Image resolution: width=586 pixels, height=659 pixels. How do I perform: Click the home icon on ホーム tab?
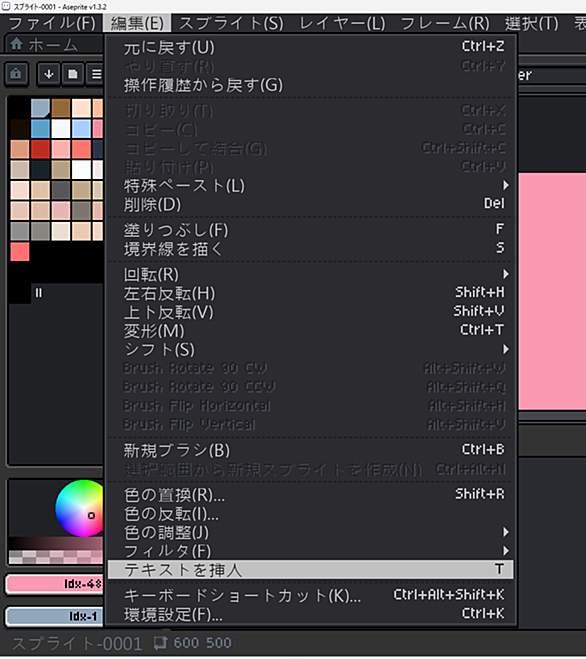click(x=17, y=44)
